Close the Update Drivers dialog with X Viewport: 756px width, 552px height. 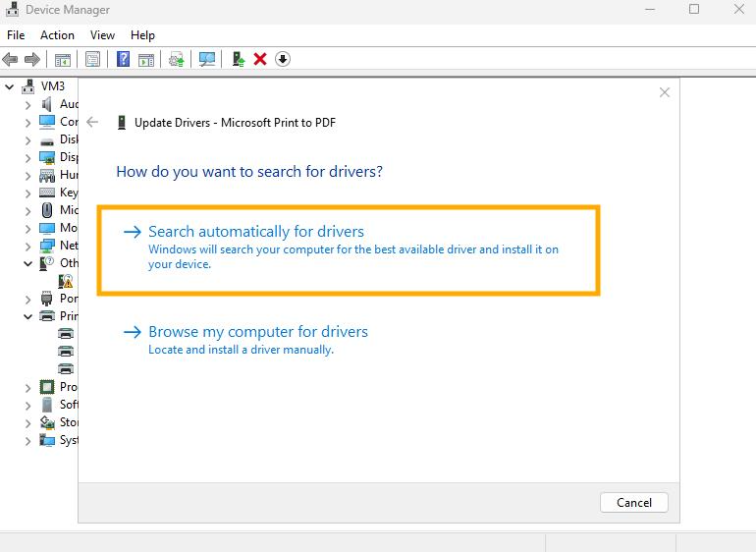point(665,92)
